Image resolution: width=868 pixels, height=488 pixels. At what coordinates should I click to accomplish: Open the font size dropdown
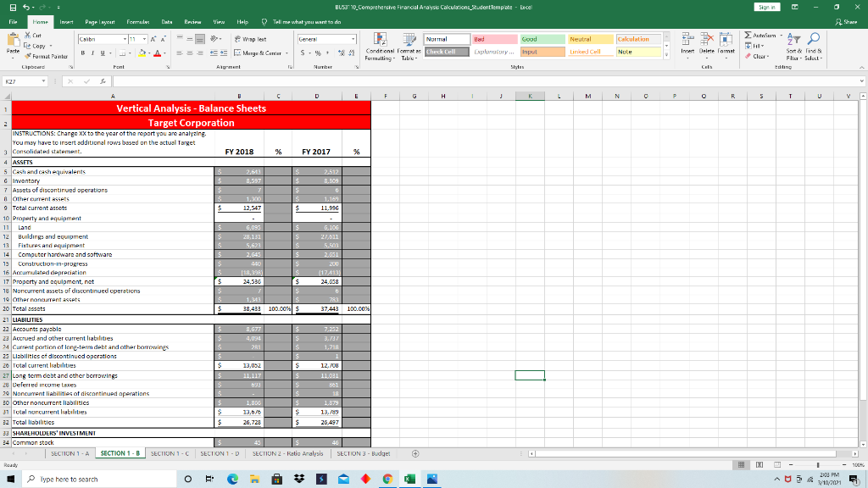pos(144,39)
